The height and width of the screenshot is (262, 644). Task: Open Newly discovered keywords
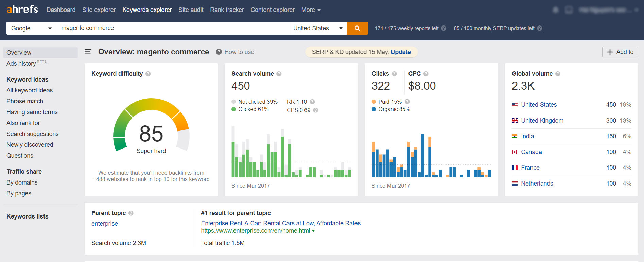30,145
